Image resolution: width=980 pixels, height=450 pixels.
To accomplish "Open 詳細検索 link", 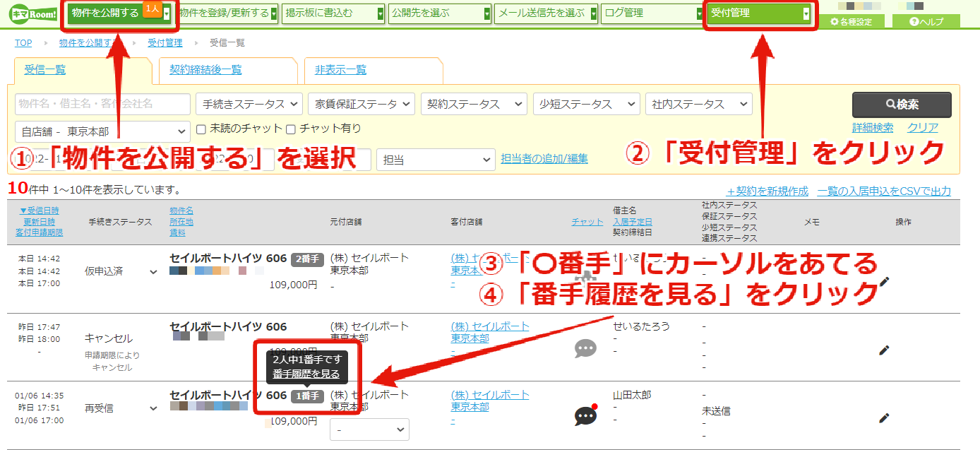I will tap(873, 128).
